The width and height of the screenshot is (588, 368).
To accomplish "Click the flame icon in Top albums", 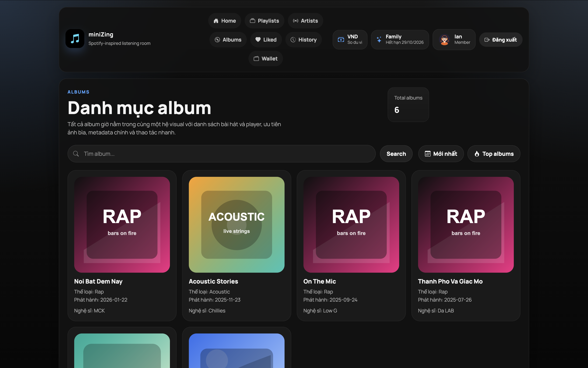I will pos(477,154).
